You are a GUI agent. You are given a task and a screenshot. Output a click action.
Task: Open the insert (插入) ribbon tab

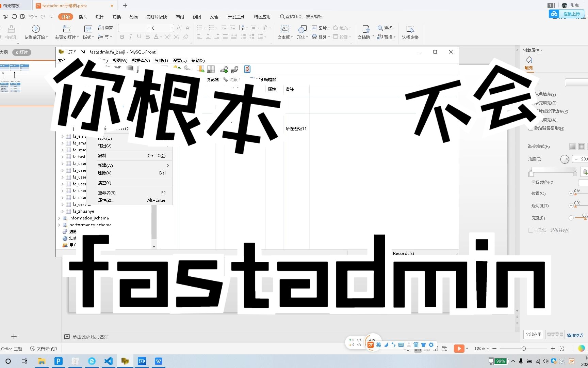coord(83,17)
